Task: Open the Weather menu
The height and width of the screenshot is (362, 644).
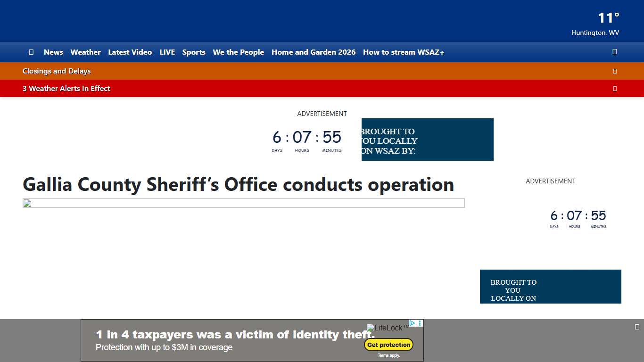Action: pos(85,52)
